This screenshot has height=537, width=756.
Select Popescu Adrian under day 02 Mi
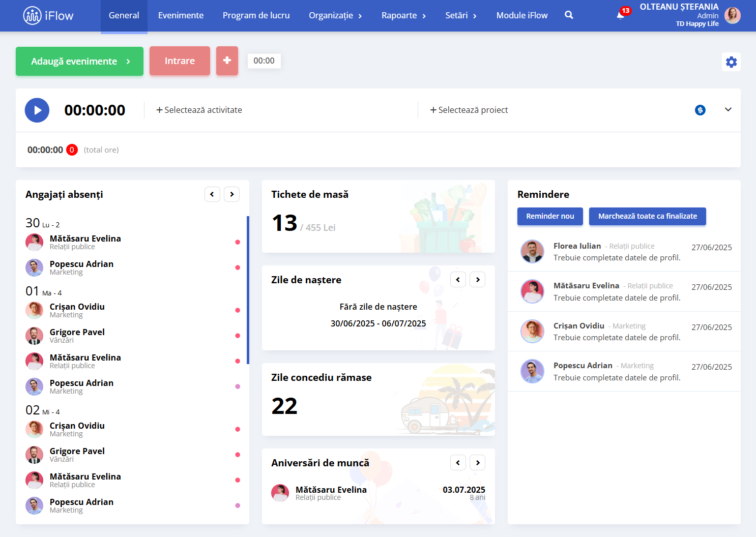click(132, 505)
